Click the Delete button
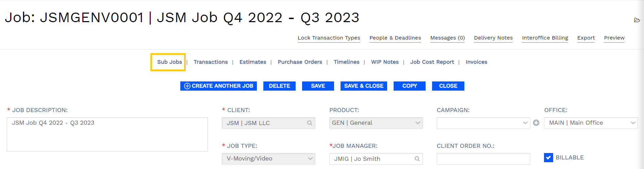644x169 pixels. pos(279,86)
